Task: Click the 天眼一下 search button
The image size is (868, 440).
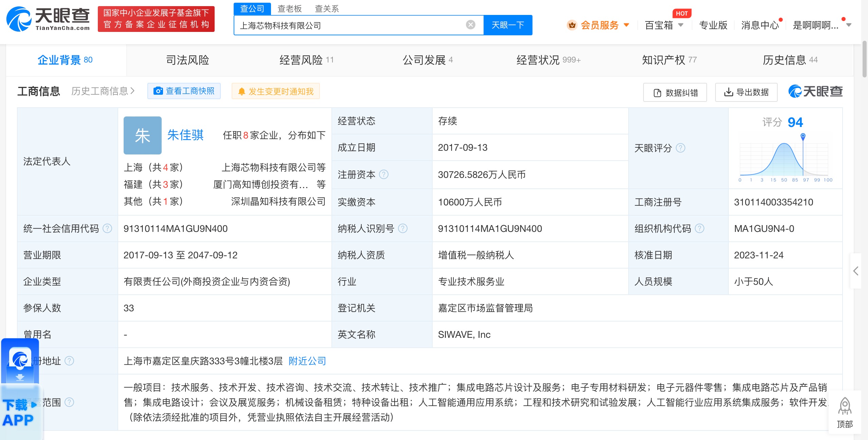Action: (508, 25)
